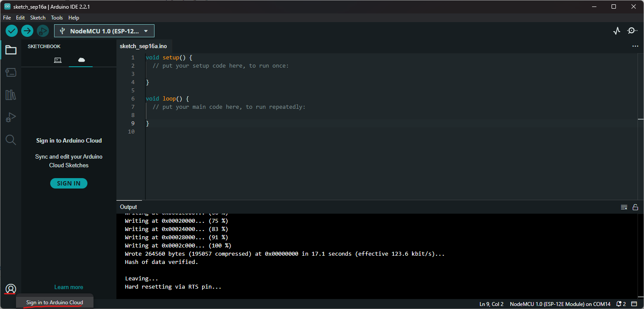Toggle the Output scroll lock icon
This screenshot has width=644, height=309.
click(635, 207)
